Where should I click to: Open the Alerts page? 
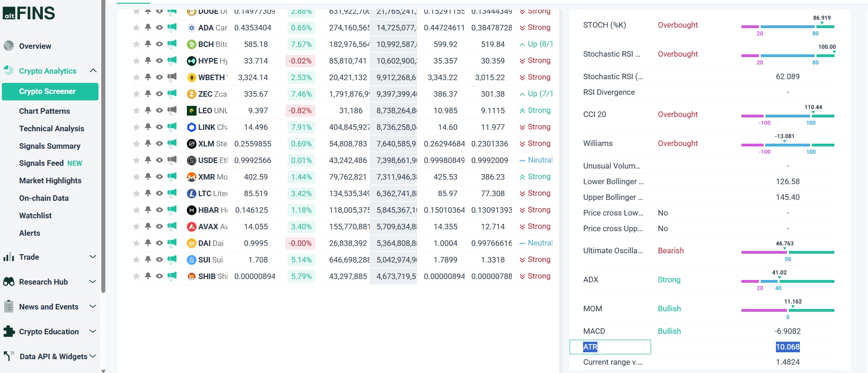click(29, 233)
